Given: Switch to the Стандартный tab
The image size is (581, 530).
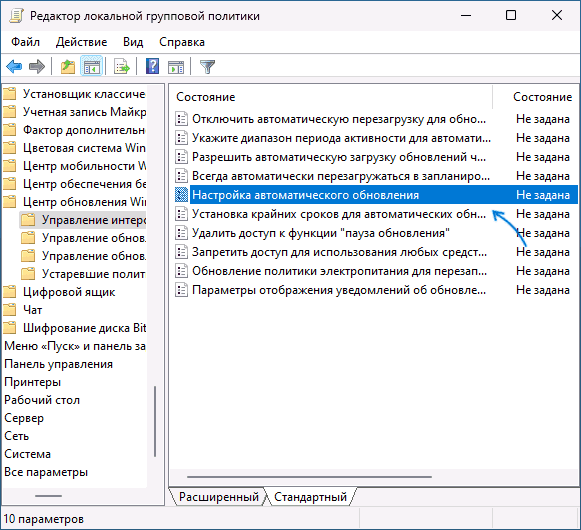Looking at the screenshot, I should [x=311, y=497].
